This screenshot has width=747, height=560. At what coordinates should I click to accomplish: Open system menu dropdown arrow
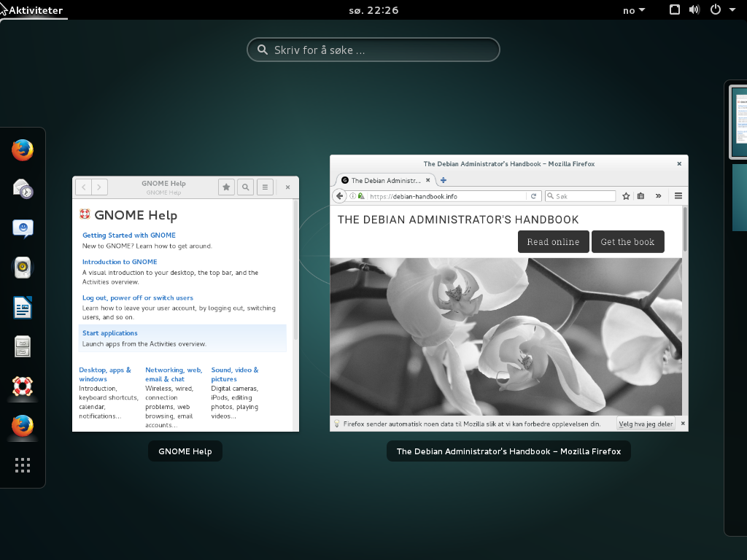(x=732, y=9)
